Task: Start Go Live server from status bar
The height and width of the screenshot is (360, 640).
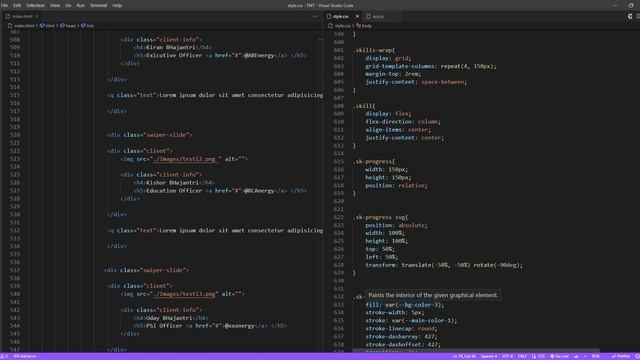Action: 559,356
